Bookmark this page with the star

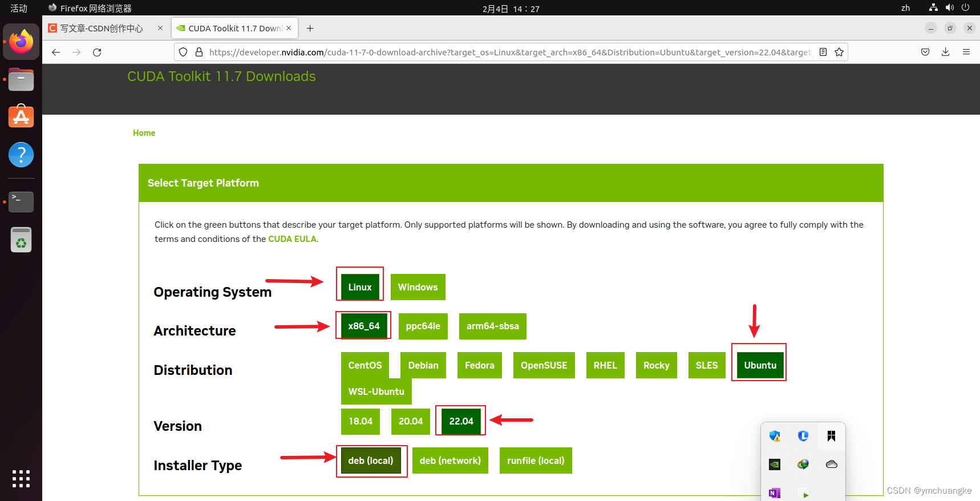coord(839,52)
